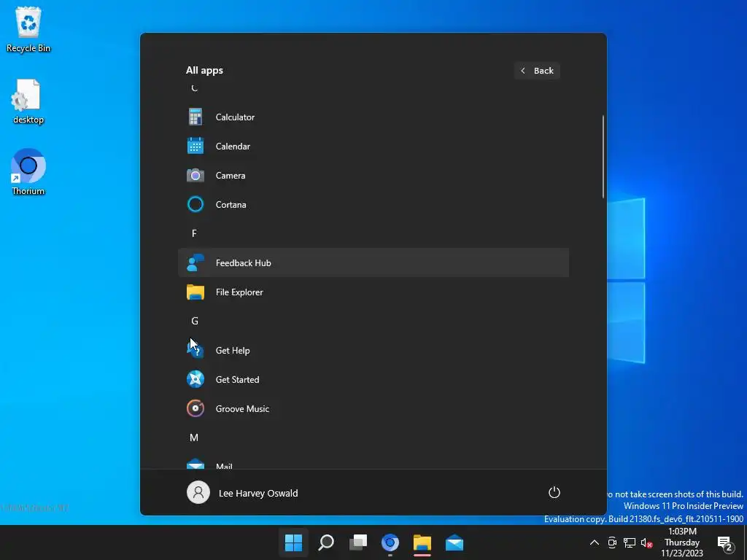Launch Groove Music from its icon
747x560 pixels.
click(196, 408)
